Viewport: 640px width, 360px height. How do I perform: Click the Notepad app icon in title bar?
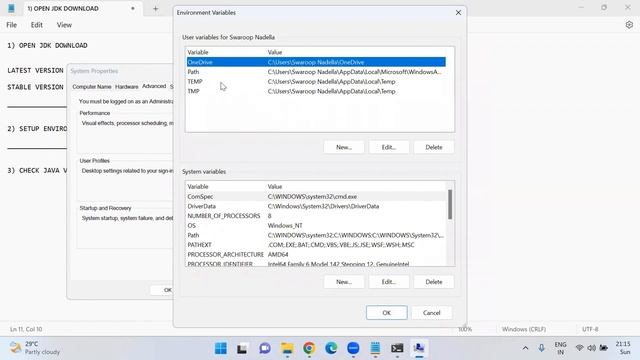(11, 8)
